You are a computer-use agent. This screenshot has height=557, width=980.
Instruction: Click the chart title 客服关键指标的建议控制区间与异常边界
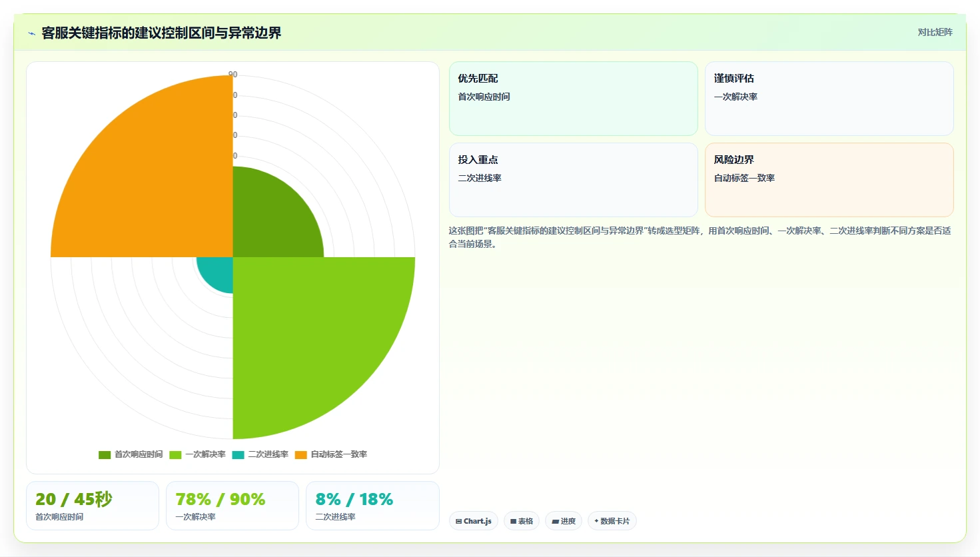click(x=161, y=33)
